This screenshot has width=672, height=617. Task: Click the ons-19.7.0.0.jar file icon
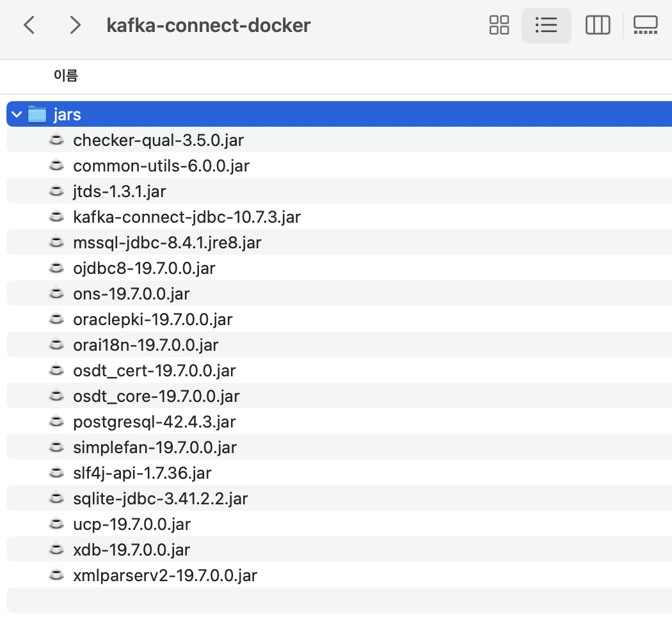pos(56,293)
